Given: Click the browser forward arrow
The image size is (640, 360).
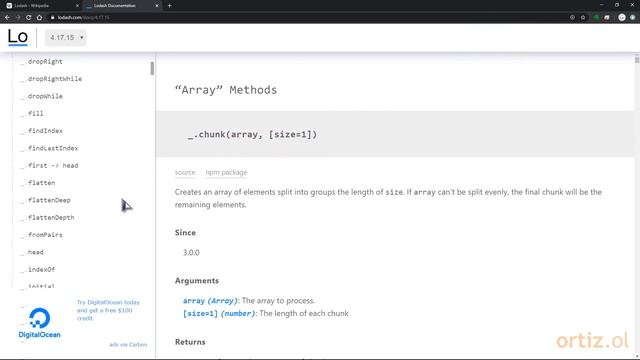Looking at the screenshot, I should coord(18,18).
